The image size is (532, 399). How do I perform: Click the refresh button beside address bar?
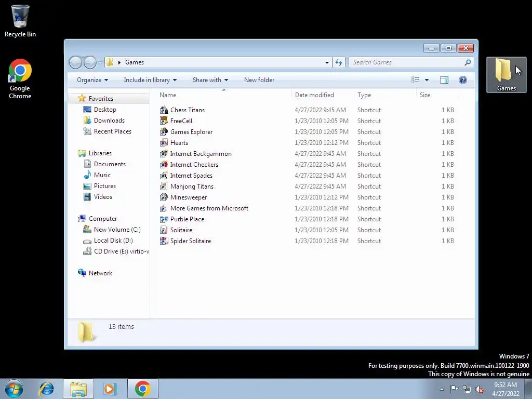[339, 62]
